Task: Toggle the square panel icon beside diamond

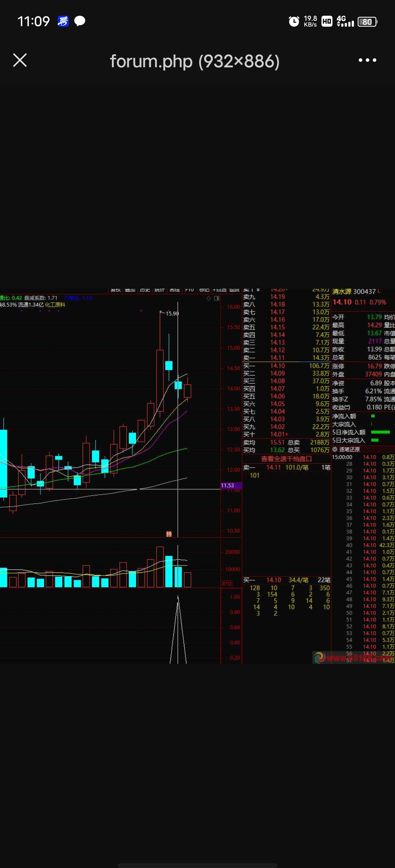Action: (x=217, y=298)
